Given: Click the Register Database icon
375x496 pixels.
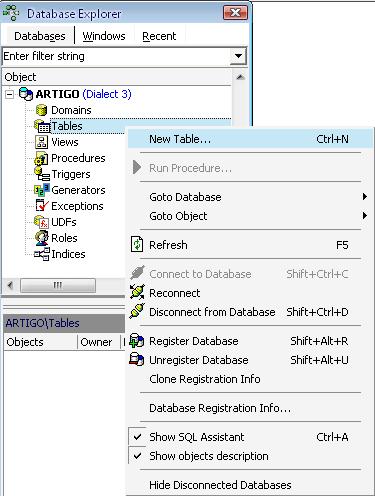Looking at the screenshot, I should (x=137, y=341).
